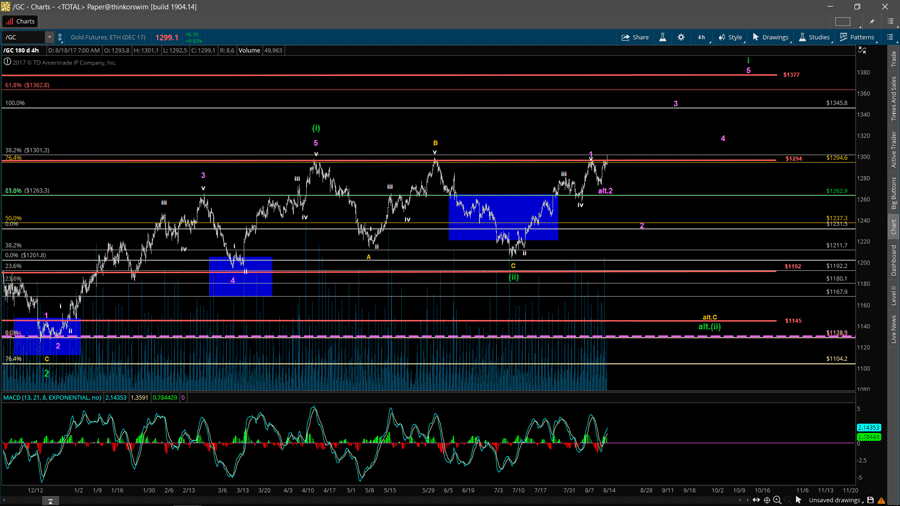Open the Patterns menu
This screenshot has width=900, height=506.
pos(857,37)
